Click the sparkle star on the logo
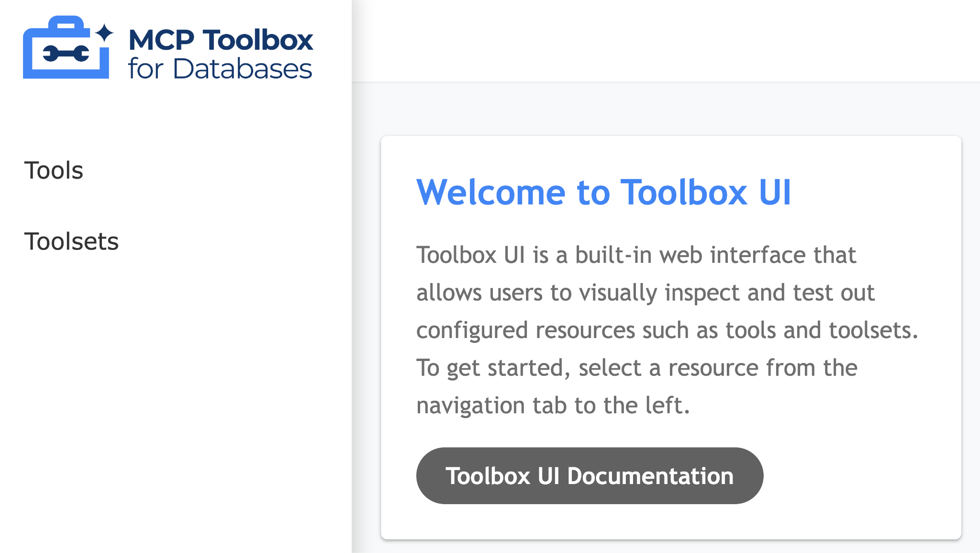Viewport: 980px width, 553px height. pyautogui.click(x=104, y=33)
